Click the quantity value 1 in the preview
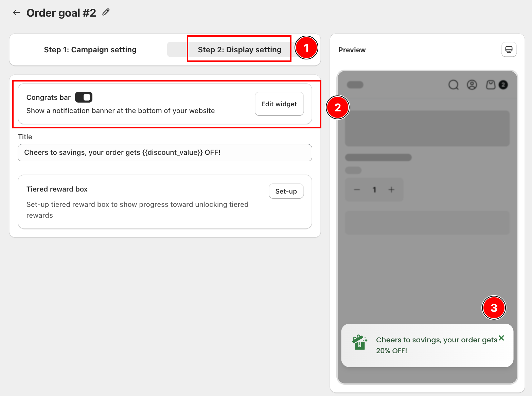The width and height of the screenshot is (532, 396). (x=374, y=190)
